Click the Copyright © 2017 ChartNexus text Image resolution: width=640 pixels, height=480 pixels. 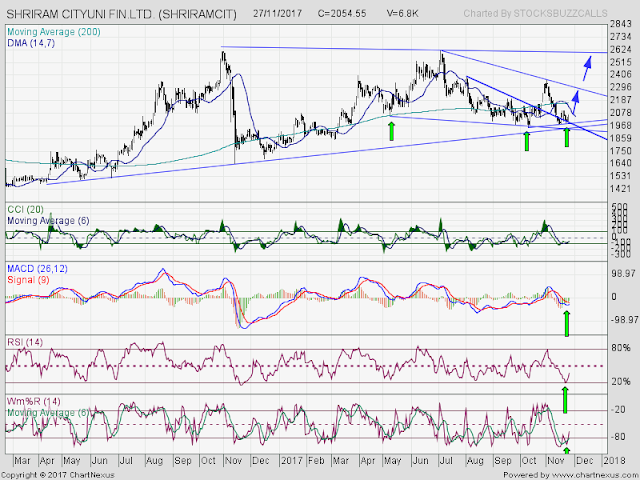click(x=58, y=475)
